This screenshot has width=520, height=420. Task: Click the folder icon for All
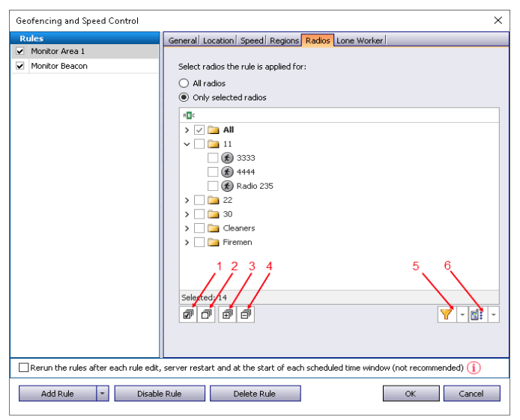(214, 130)
